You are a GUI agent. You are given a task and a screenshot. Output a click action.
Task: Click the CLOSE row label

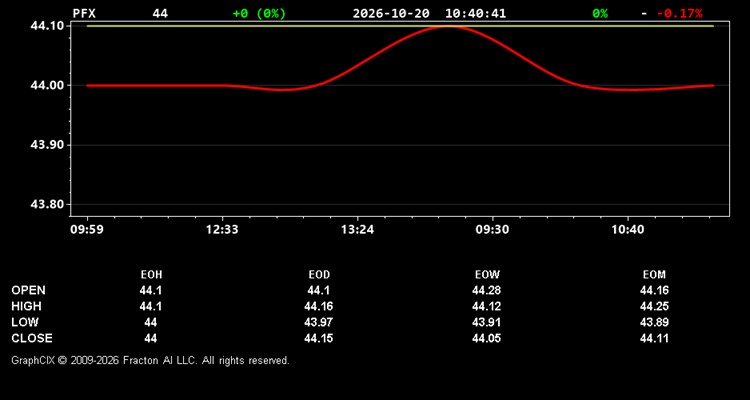pyautogui.click(x=32, y=338)
